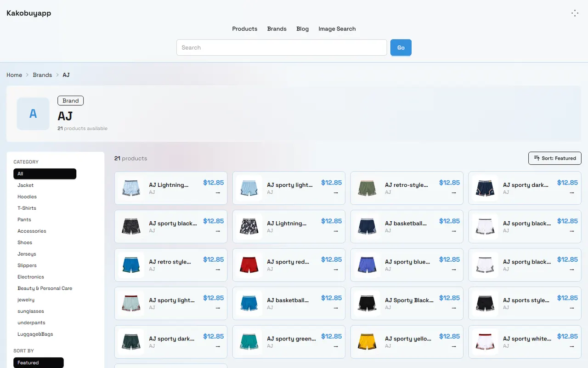Image resolution: width=588 pixels, height=368 pixels.
Task: Select the All category filter
Action: [45, 174]
